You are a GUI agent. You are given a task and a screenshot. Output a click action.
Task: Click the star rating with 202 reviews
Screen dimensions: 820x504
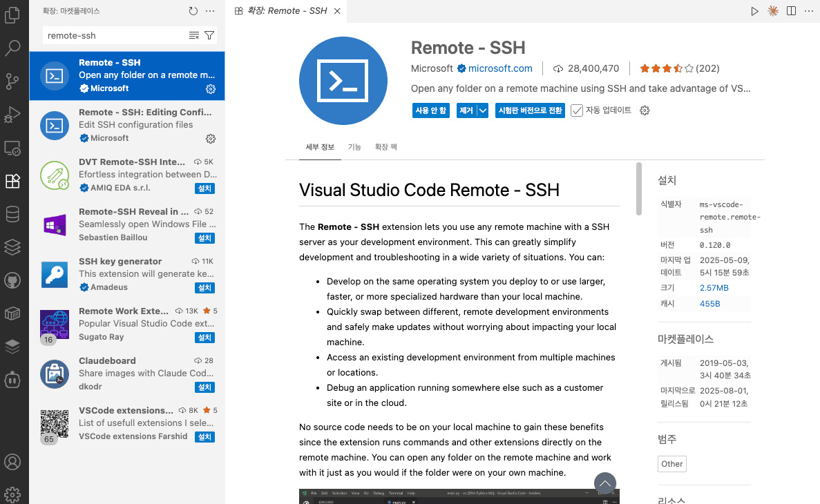click(x=679, y=68)
